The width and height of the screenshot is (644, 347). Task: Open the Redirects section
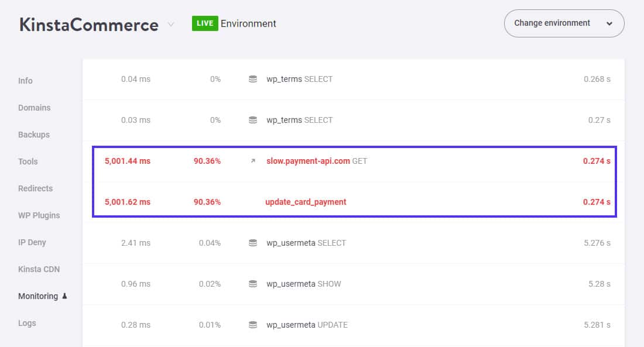[x=35, y=188]
